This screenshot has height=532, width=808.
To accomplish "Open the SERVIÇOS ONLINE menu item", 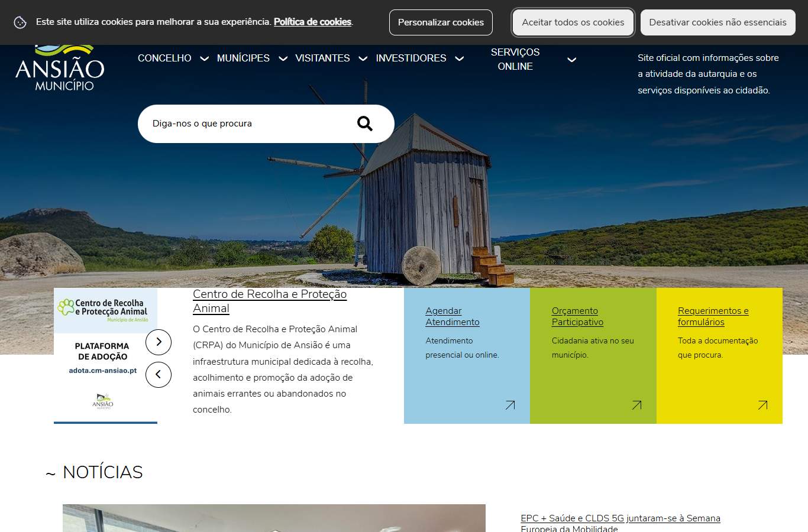I will 515,59.
